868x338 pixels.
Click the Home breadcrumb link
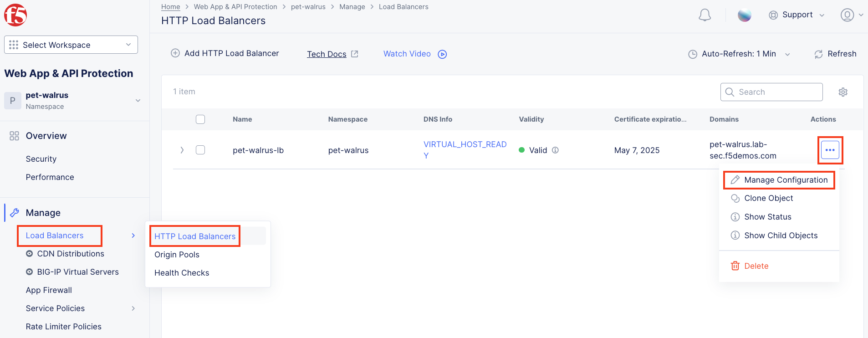pos(171,7)
